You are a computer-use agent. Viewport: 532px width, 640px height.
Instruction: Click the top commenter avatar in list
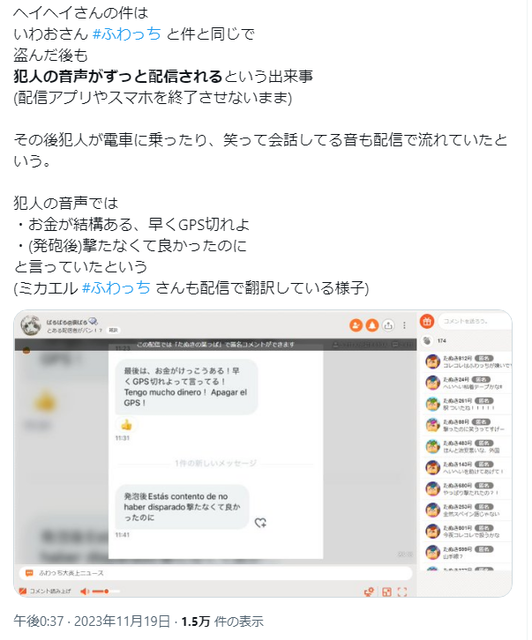pyautogui.click(x=432, y=362)
